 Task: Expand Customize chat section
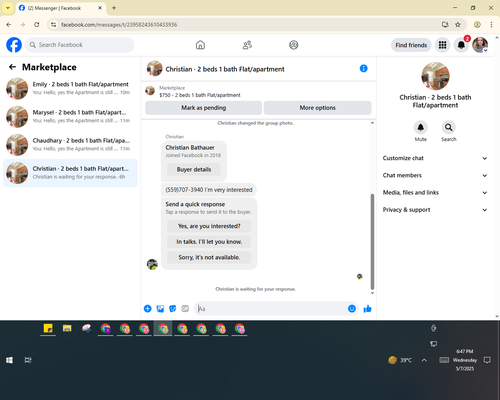pyautogui.click(x=435, y=158)
